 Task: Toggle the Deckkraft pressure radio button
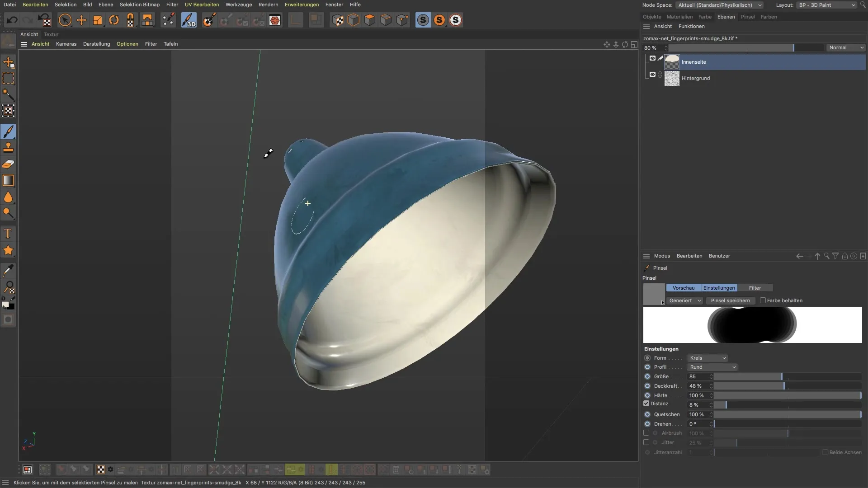[x=647, y=386]
